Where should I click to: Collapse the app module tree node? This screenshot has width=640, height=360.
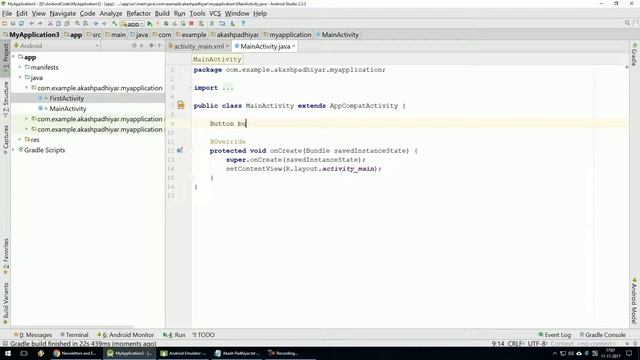(14, 57)
